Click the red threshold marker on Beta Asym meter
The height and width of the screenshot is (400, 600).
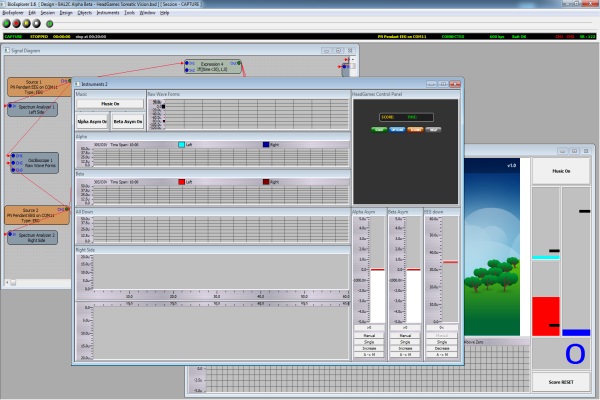(x=413, y=269)
